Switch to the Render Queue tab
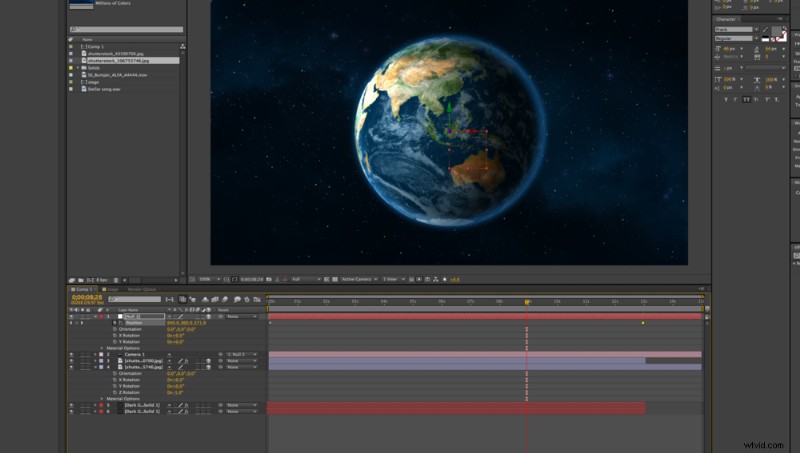 (142, 289)
